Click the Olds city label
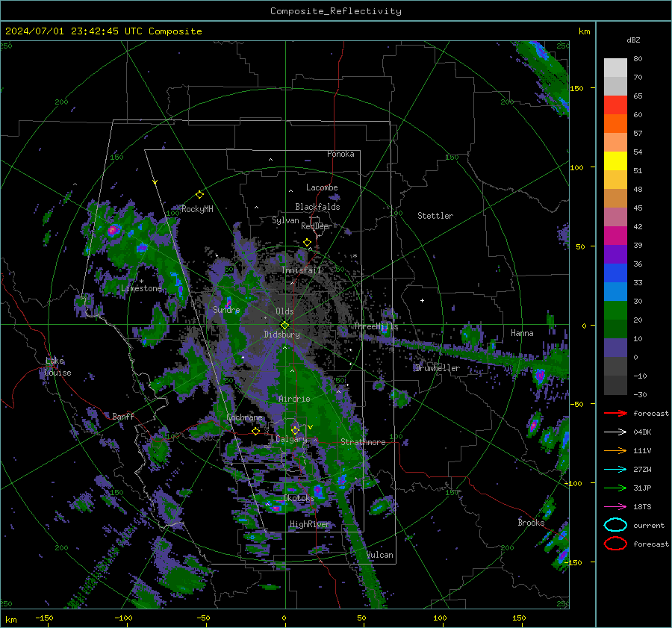The image size is (672, 628). coord(284,311)
